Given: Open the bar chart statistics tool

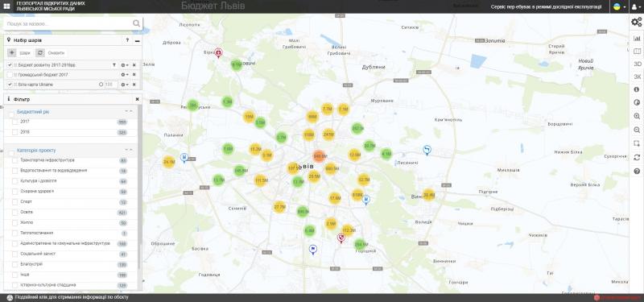Looking at the screenshot, I should click(637, 38).
